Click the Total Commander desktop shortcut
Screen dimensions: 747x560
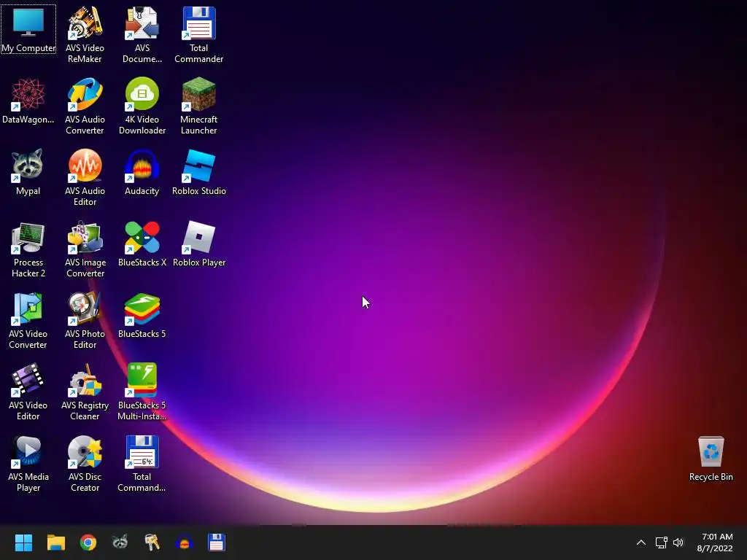(198, 35)
